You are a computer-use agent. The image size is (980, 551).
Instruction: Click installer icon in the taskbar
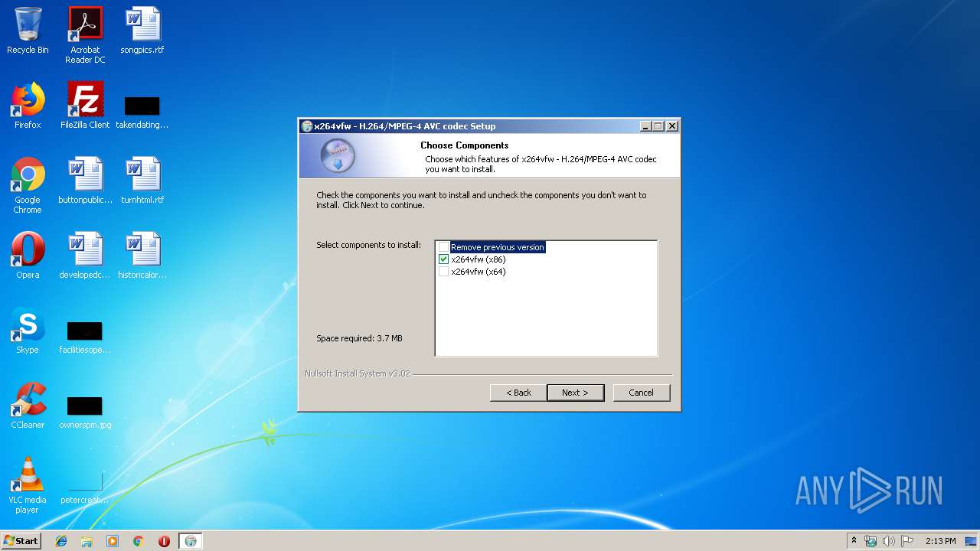(x=191, y=541)
